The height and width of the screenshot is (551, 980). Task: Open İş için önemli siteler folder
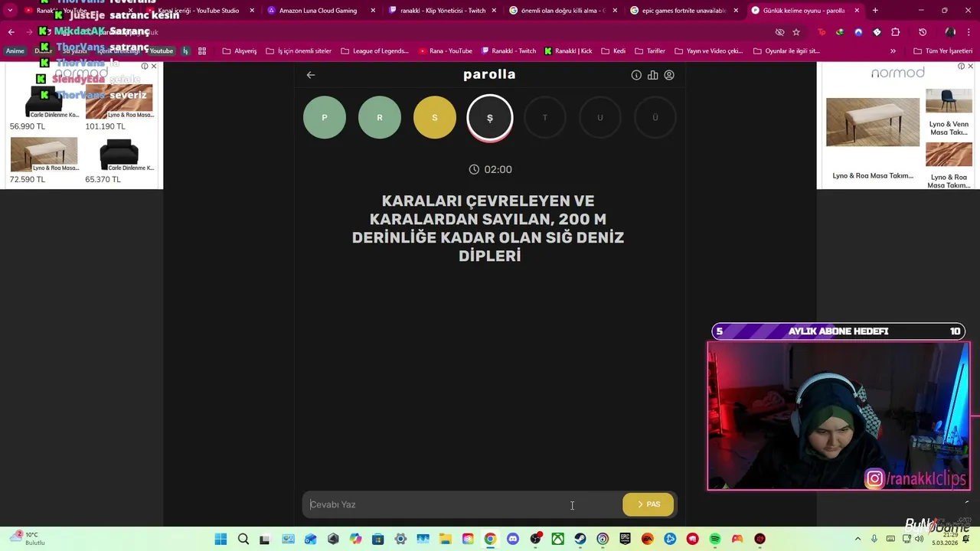click(x=299, y=51)
